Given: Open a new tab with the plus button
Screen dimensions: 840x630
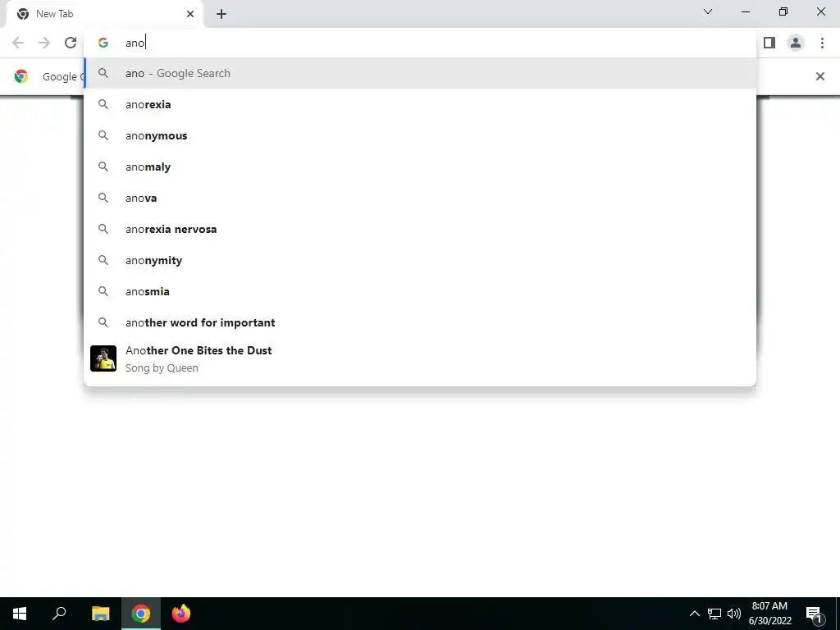Looking at the screenshot, I should coord(221,14).
